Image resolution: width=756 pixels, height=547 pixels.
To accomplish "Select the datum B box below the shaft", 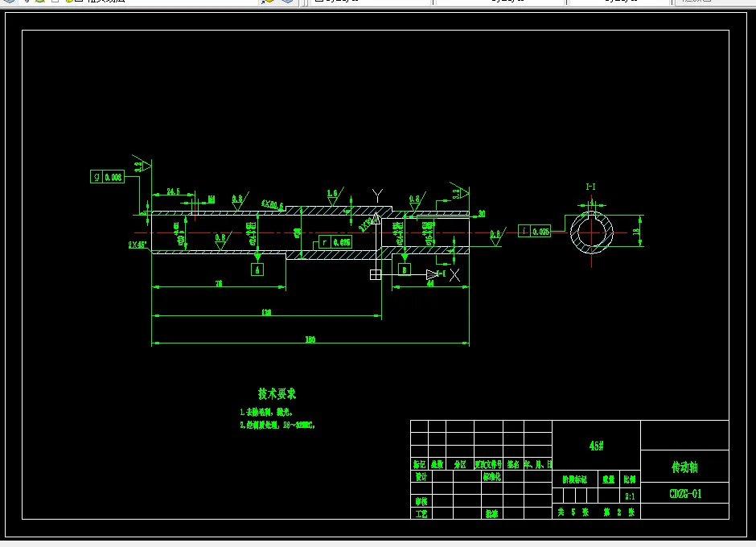I will 405,269.
